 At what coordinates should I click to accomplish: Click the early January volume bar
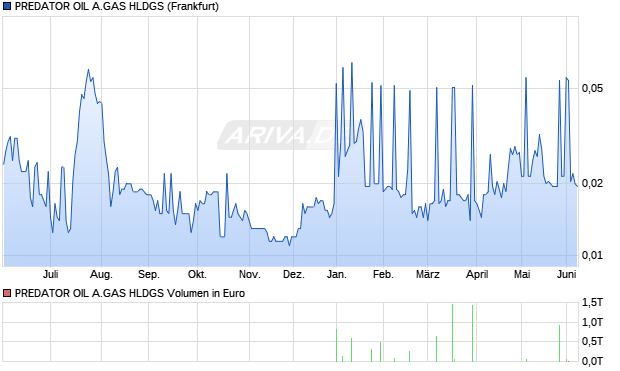pos(336,345)
